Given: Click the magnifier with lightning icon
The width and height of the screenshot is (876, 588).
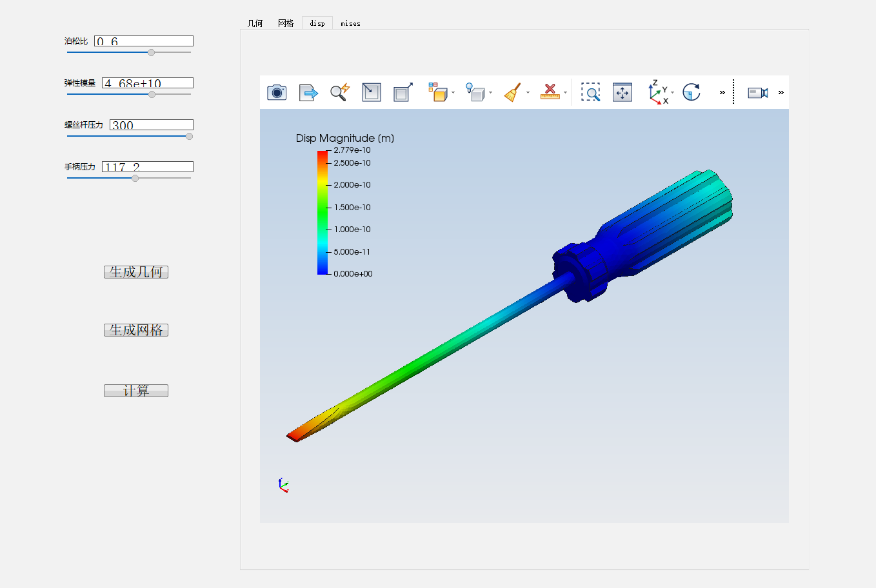Looking at the screenshot, I should tap(340, 92).
